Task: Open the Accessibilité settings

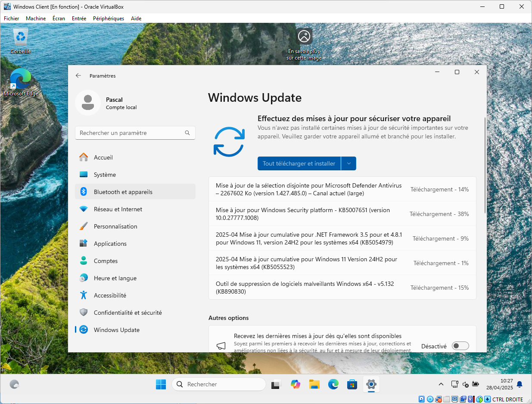Action: pyautogui.click(x=135, y=295)
